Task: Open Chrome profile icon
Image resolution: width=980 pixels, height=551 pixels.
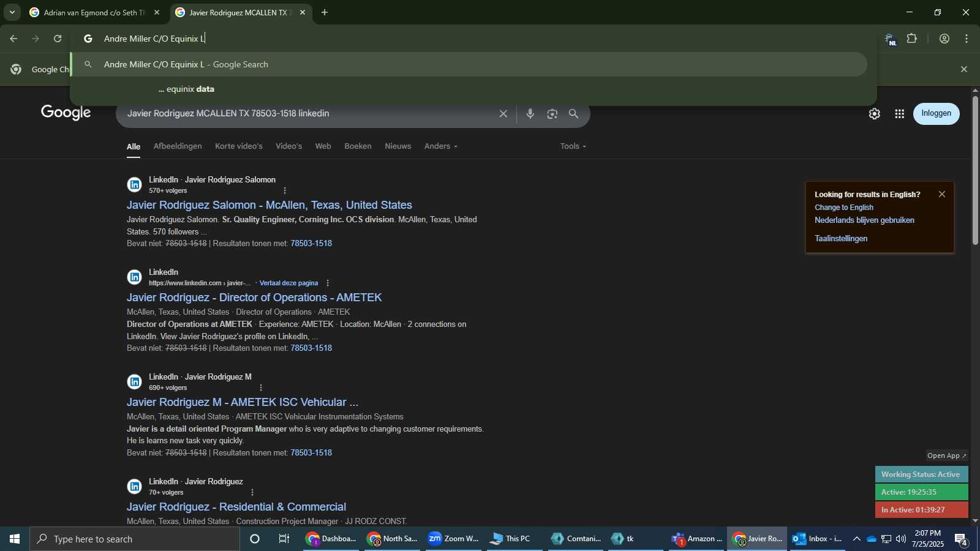Action: point(944,39)
